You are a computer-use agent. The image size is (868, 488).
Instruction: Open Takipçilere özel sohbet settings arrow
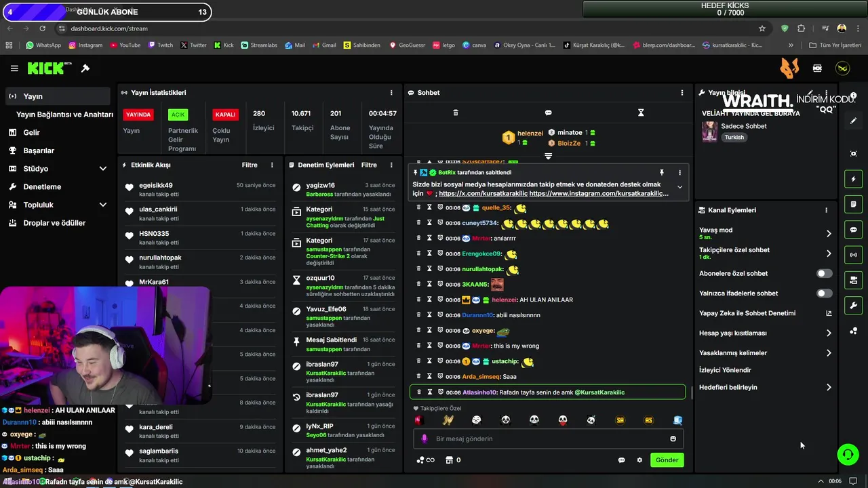click(x=828, y=253)
